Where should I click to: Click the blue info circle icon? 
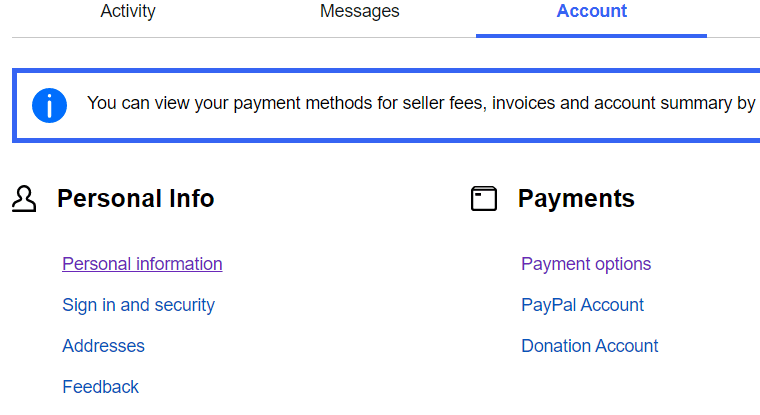(x=49, y=105)
